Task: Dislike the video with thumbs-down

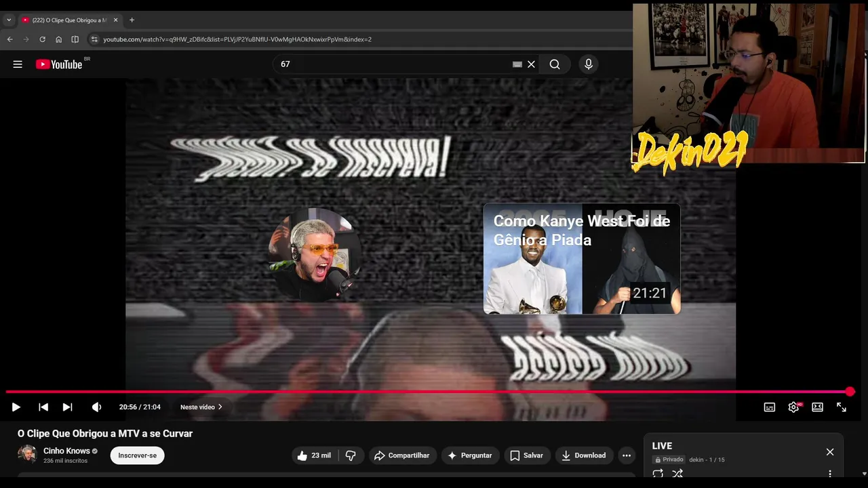Action: tap(351, 455)
